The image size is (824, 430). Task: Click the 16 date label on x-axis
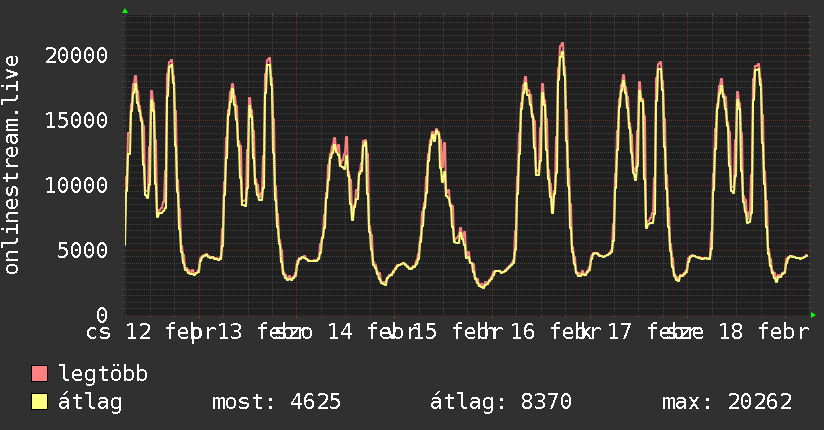click(x=522, y=333)
